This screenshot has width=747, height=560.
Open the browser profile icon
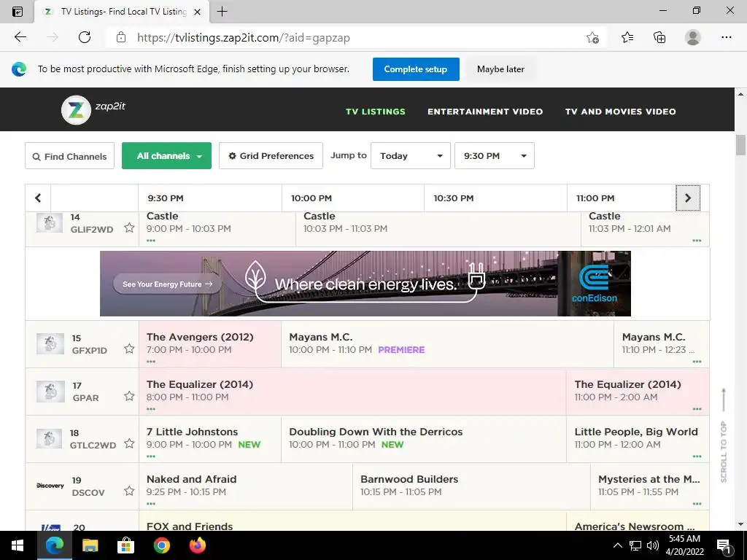click(x=692, y=37)
